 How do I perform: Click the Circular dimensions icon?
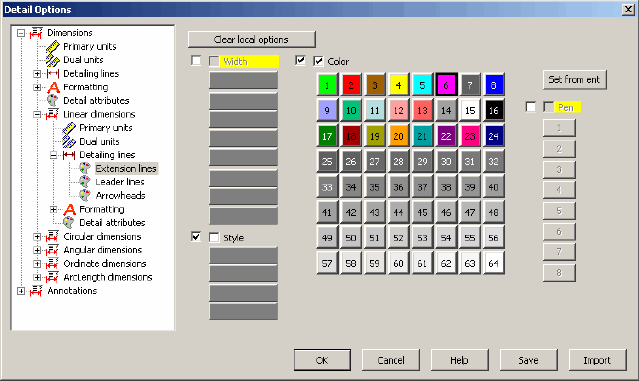tap(52, 236)
